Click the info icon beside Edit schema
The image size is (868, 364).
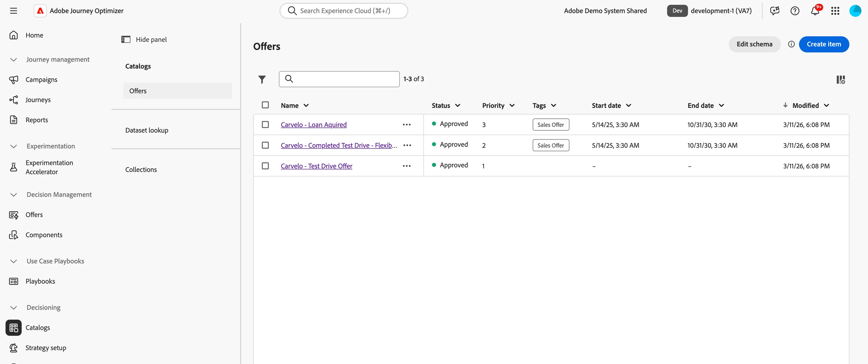[791, 44]
